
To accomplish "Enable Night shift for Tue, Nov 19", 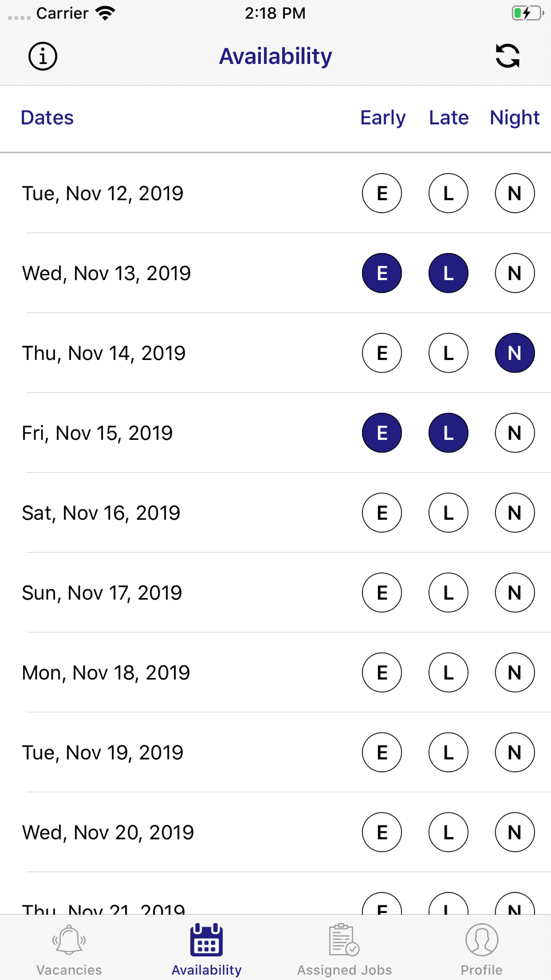I will 515,753.
